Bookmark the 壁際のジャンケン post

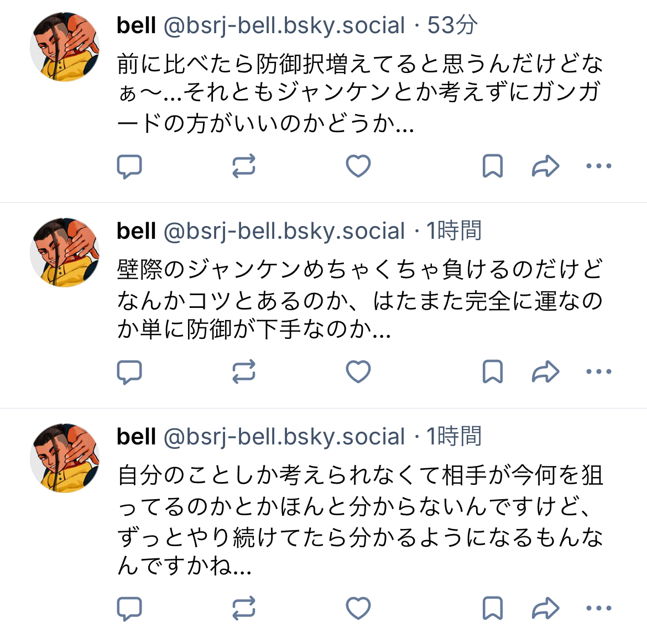click(493, 372)
